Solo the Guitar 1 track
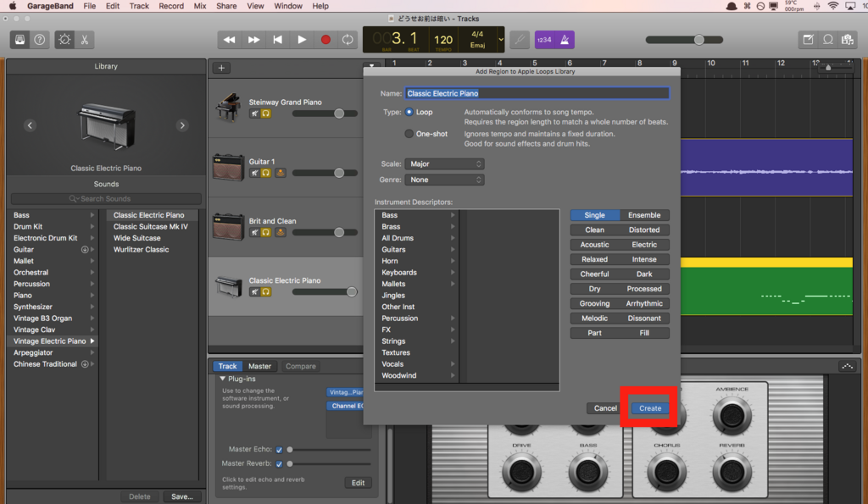This screenshot has height=504, width=868. (x=265, y=173)
